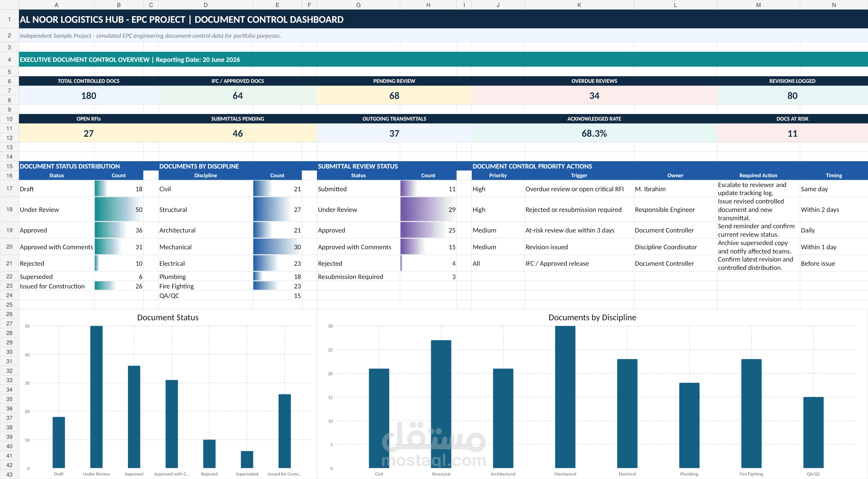Click the Civil discipline cell

tap(205, 189)
